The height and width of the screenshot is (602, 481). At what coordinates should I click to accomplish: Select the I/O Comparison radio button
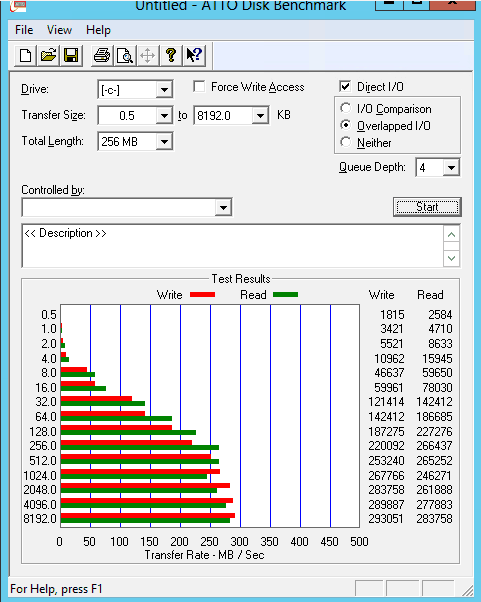coord(345,108)
